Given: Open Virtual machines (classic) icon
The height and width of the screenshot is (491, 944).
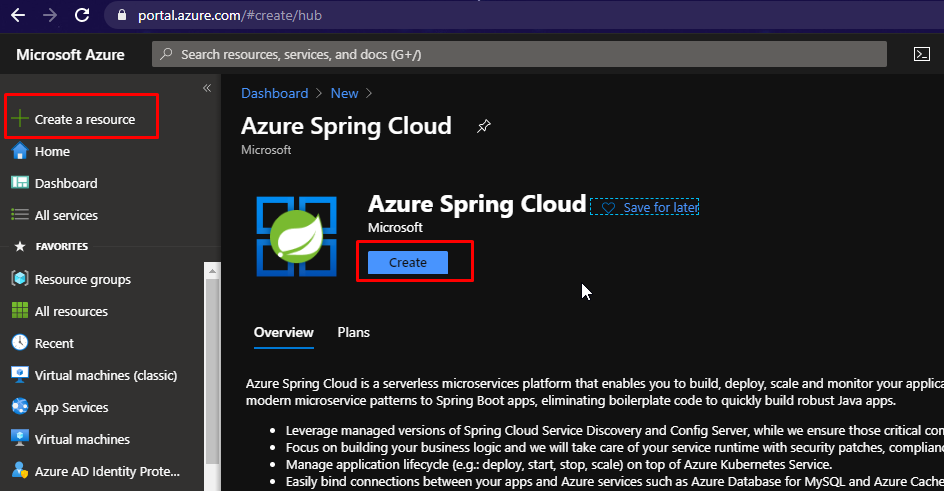Looking at the screenshot, I should coord(19,375).
